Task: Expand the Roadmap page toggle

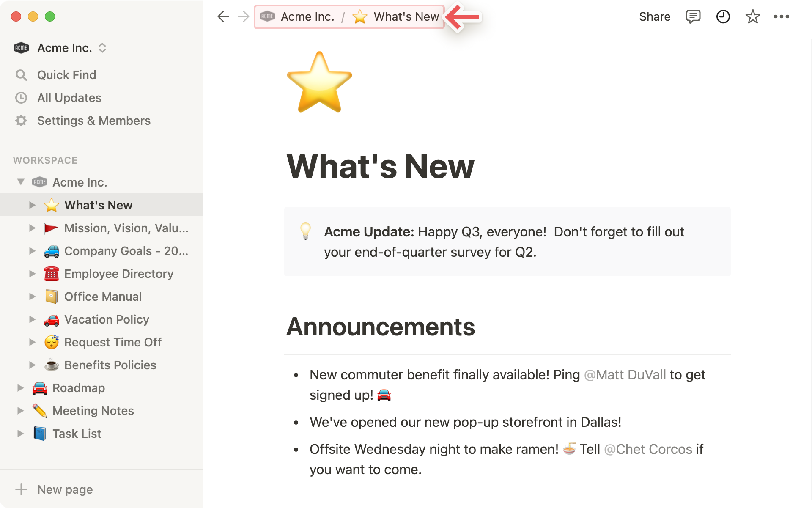Action: pyautogui.click(x=20, y=388)
